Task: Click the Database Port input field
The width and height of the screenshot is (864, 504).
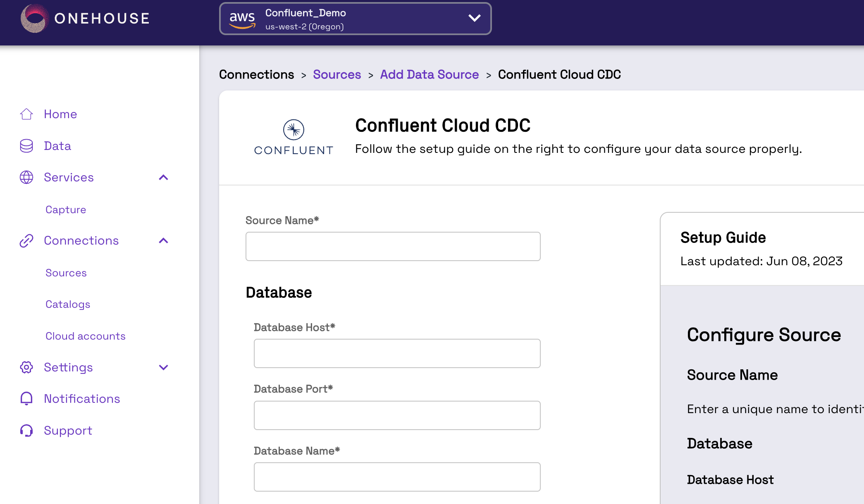Action: click(x=397, y=415)
